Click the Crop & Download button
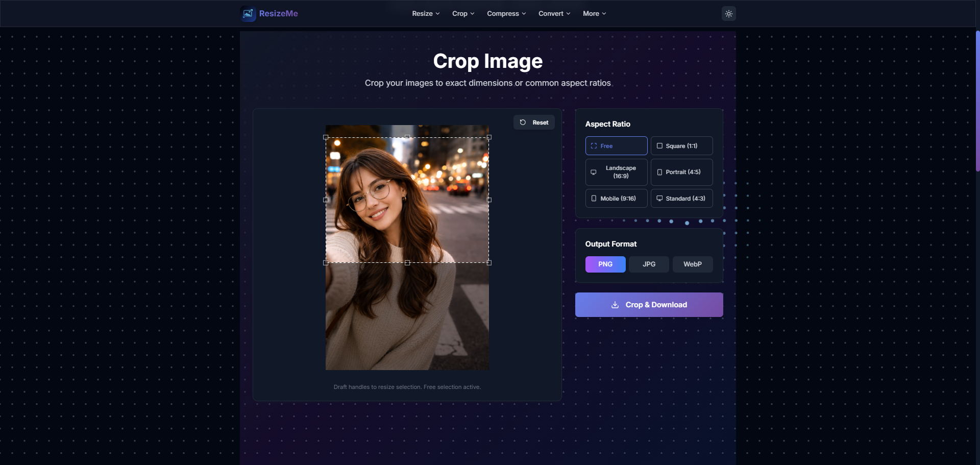This screenshot has height=465, width=980. tap(649, 305)
